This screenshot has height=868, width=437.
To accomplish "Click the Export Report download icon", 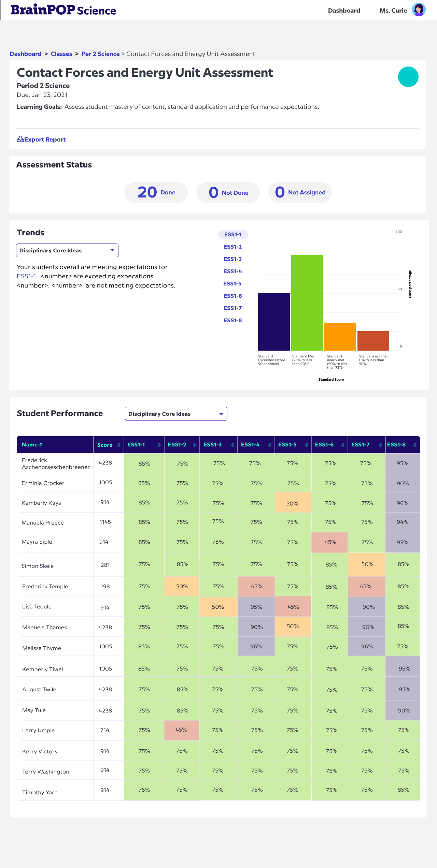I will pos(20,139).
